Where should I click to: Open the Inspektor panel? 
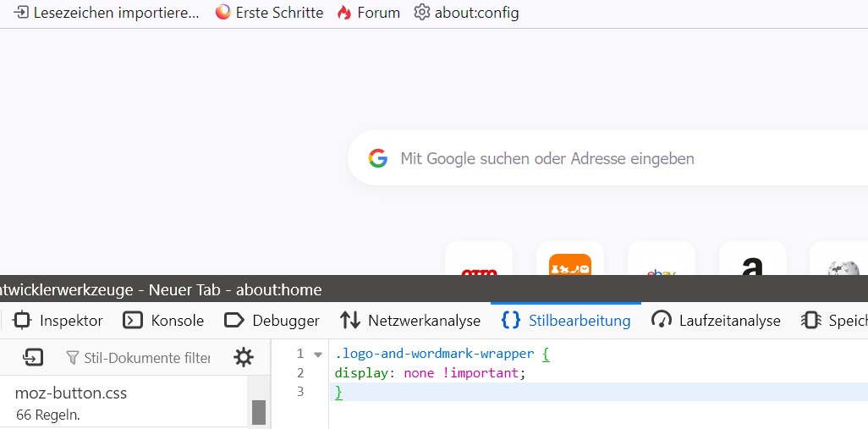pyautogui.click(x=58, y=321)
